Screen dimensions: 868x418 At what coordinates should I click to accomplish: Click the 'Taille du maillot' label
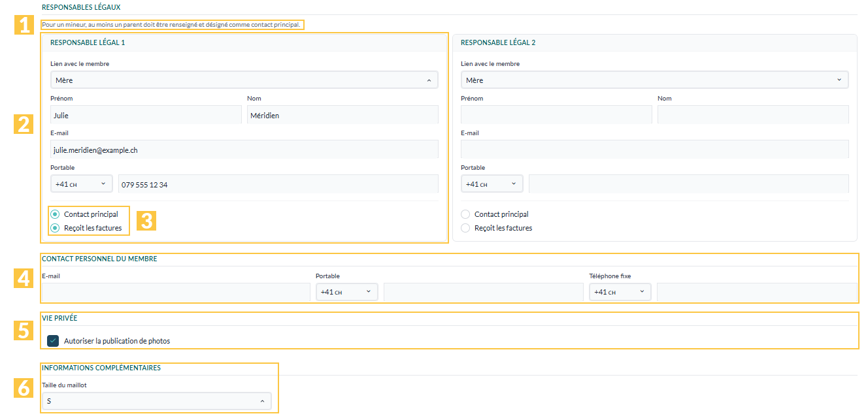tap(64, 385)
